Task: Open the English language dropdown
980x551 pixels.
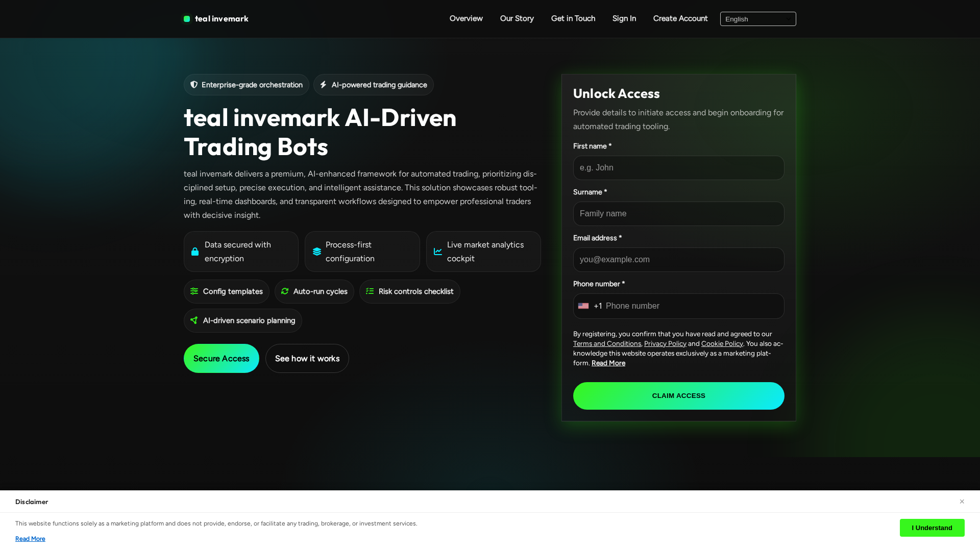Action: tap(758, 19)
